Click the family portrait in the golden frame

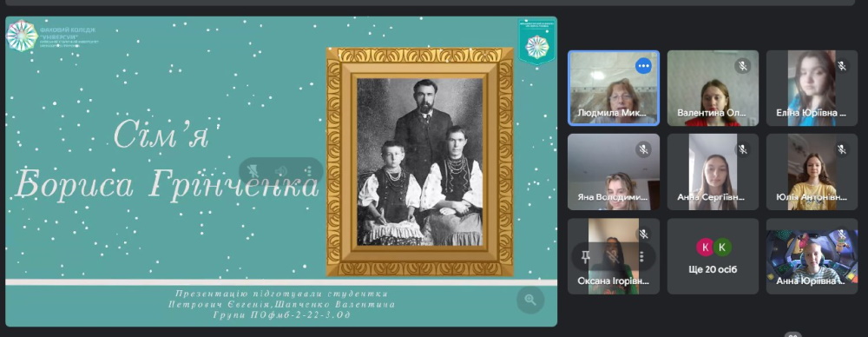419,162
